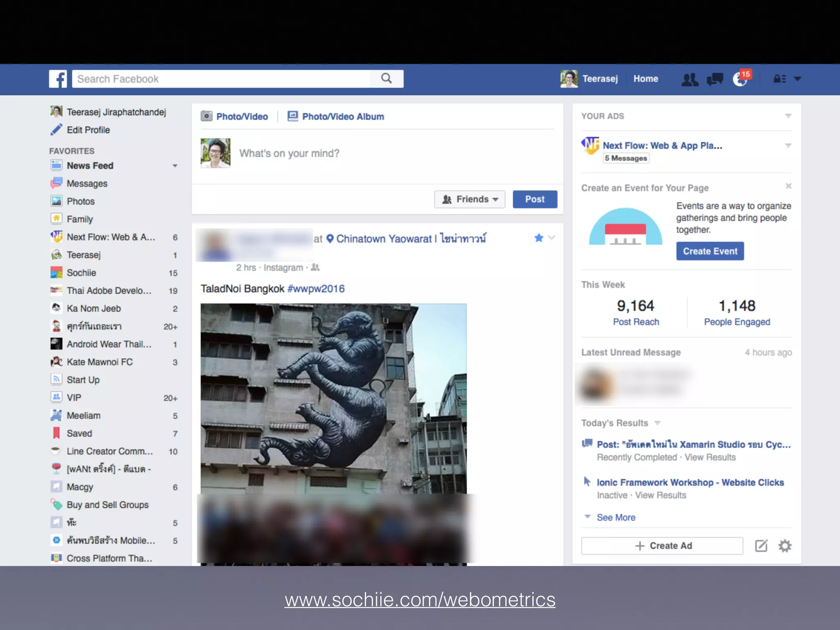Click the privacy shortcuts lock icon
This screenshot has height=630, width=840.
point(779,79)
